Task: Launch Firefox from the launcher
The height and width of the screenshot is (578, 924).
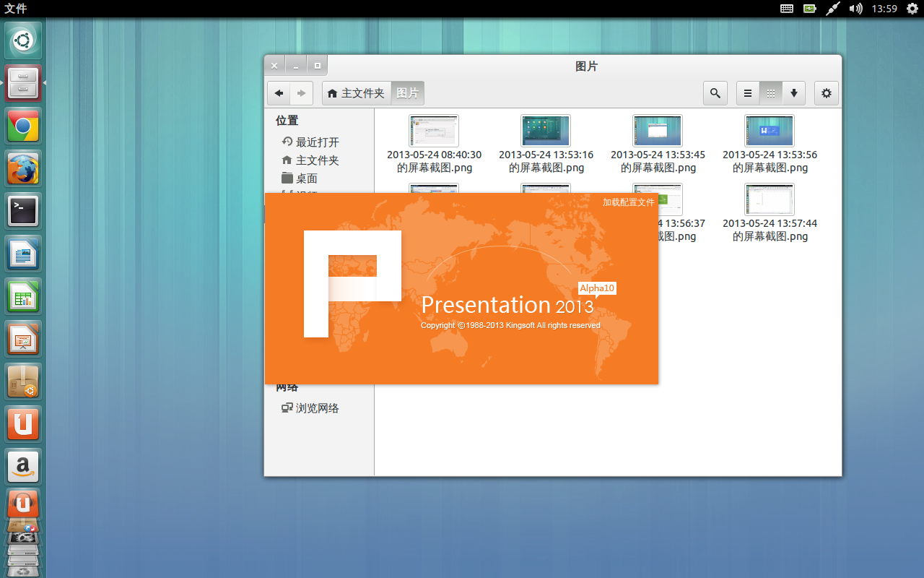Action: tap(23, 168)
